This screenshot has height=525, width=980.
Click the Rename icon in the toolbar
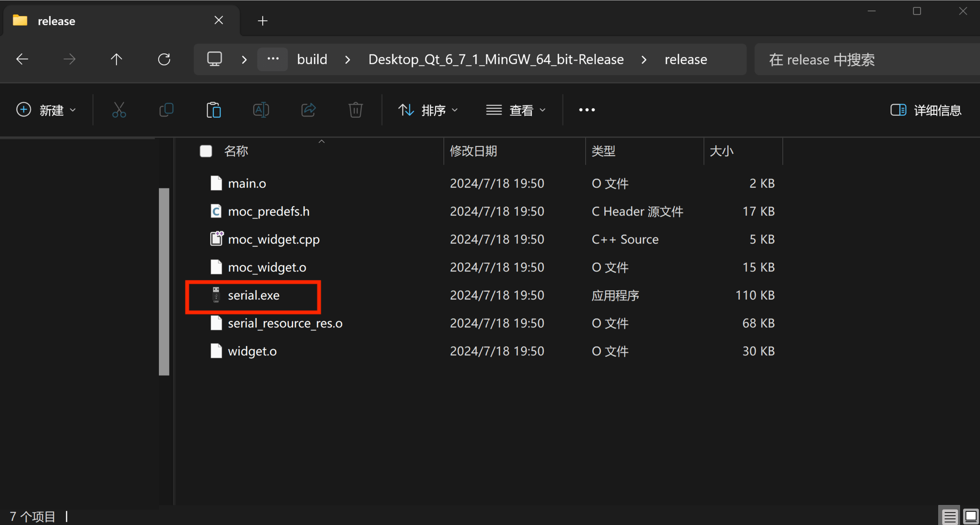[x=261, y=110]
